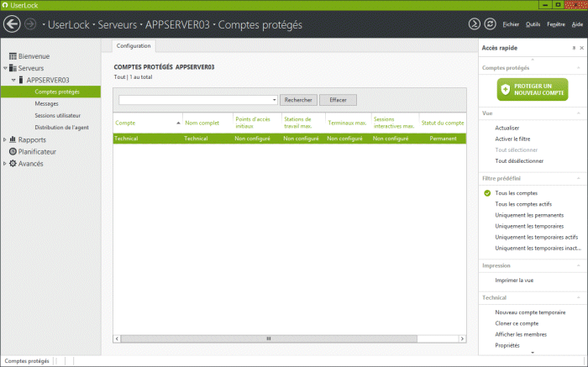Select Uniquement les temporaires filter

click(529, 226)
